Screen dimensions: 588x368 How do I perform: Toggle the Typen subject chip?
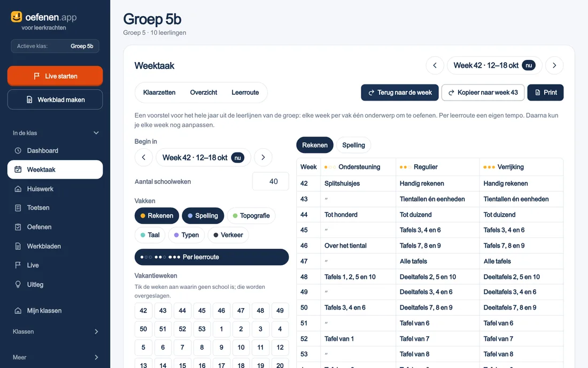coord(187,235)
